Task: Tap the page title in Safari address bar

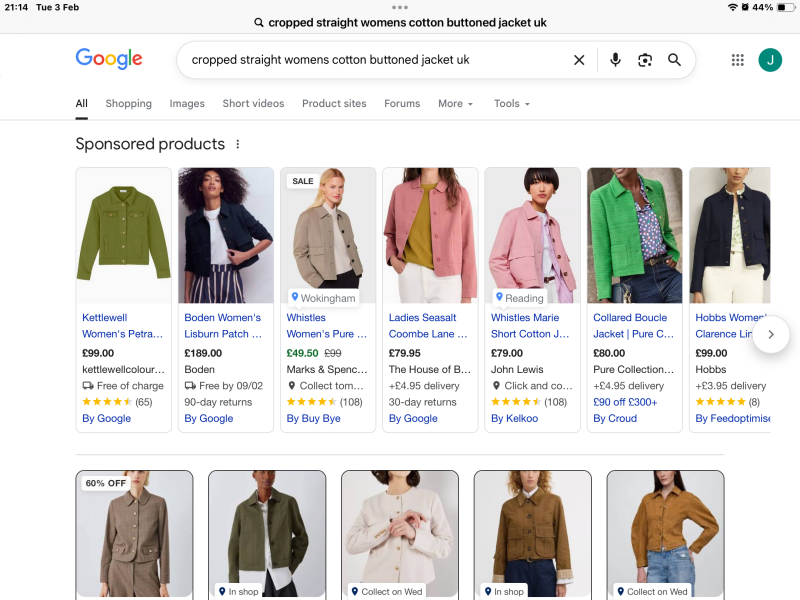Action: [407, 22]
